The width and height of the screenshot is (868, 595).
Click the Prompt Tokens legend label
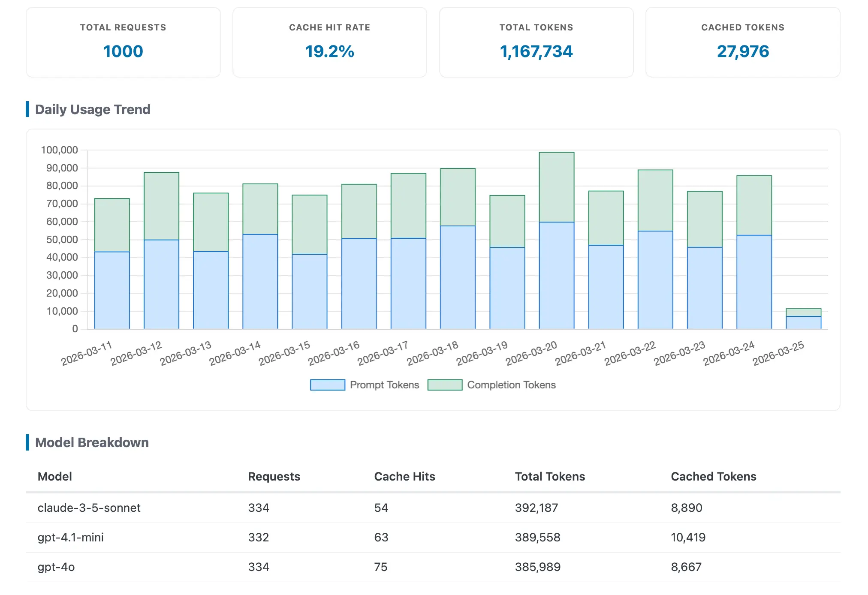[x=384, y=385]
